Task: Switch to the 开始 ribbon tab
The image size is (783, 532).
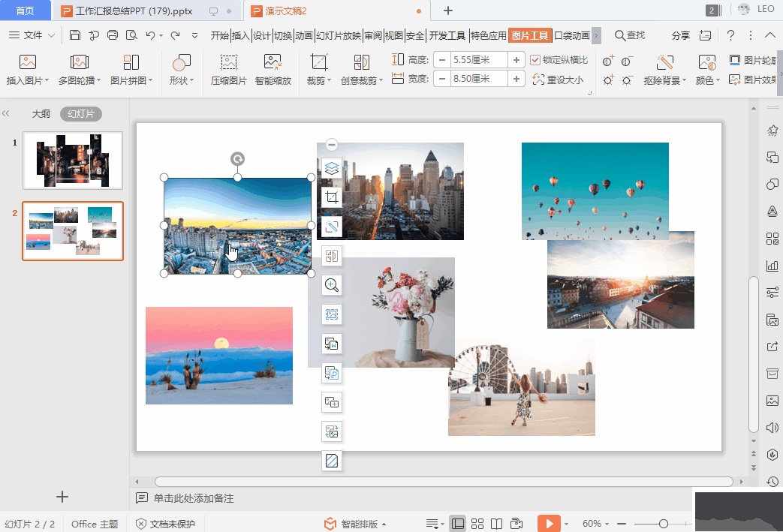Action: (x=220, y=34)
